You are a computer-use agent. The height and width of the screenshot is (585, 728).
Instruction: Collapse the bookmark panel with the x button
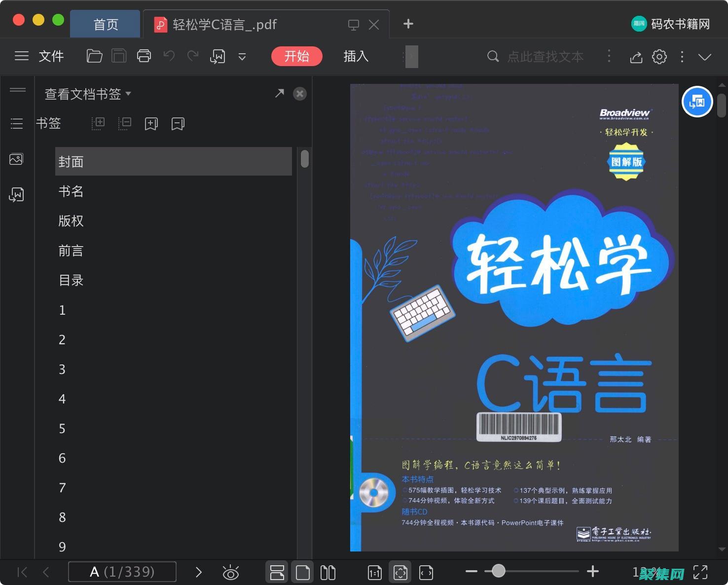(300, 93)
